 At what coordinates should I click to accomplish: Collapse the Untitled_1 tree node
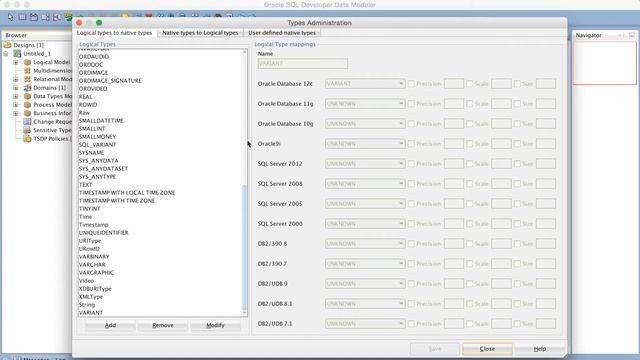tap(6, 54)
